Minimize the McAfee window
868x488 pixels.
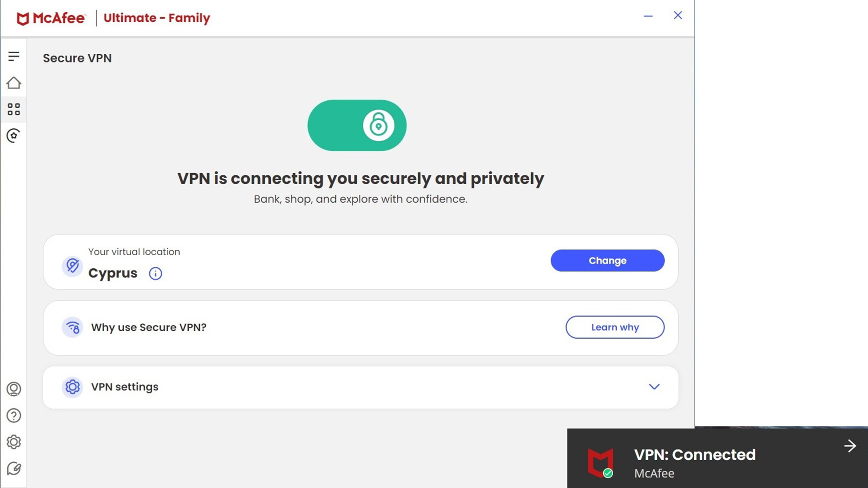click(x=648, y=16)
